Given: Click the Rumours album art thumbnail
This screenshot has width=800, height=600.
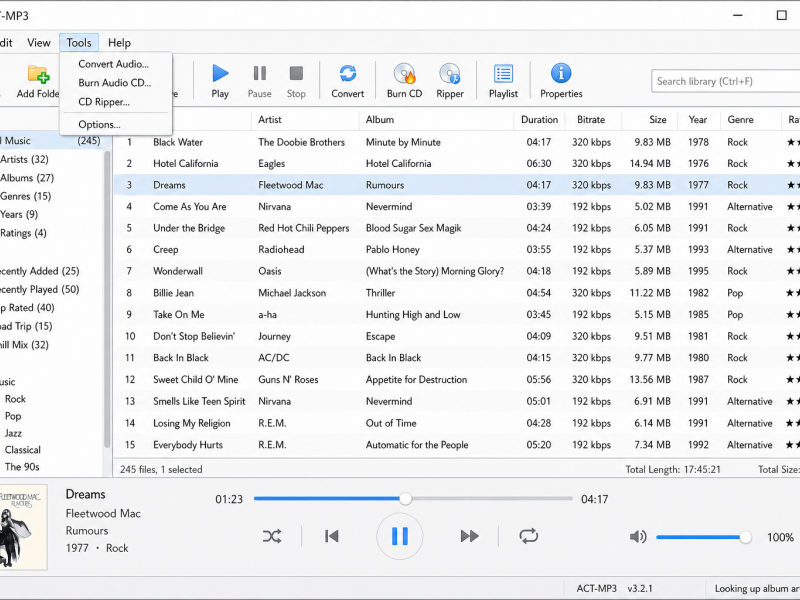Looking at the screenshot, I should [x=23, y=527].
